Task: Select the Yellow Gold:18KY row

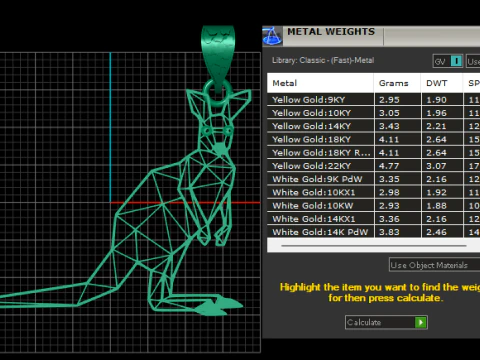Action: pyautogui.click(x=373, y=139)
